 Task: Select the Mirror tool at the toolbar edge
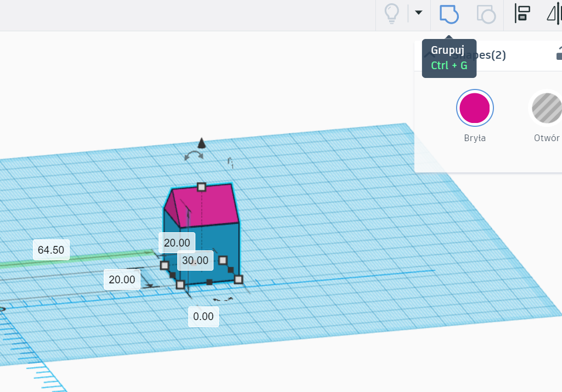(554, 14)
